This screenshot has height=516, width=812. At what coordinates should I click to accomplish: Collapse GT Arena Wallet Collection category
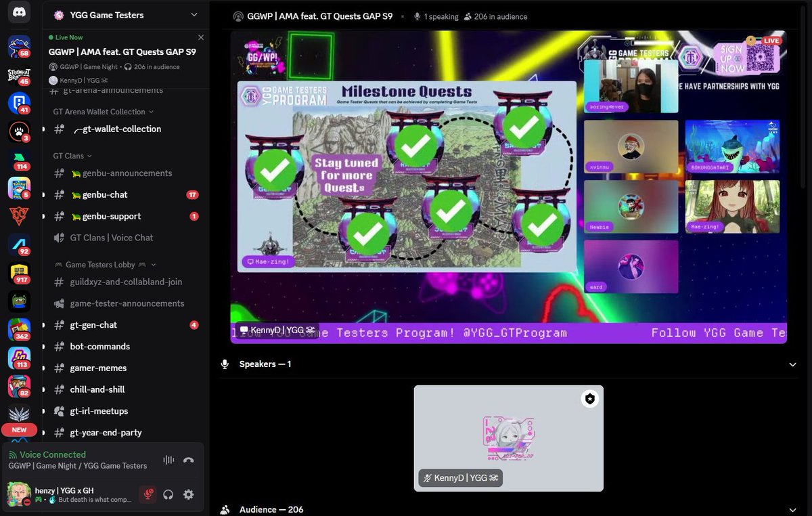pos(104,112)
